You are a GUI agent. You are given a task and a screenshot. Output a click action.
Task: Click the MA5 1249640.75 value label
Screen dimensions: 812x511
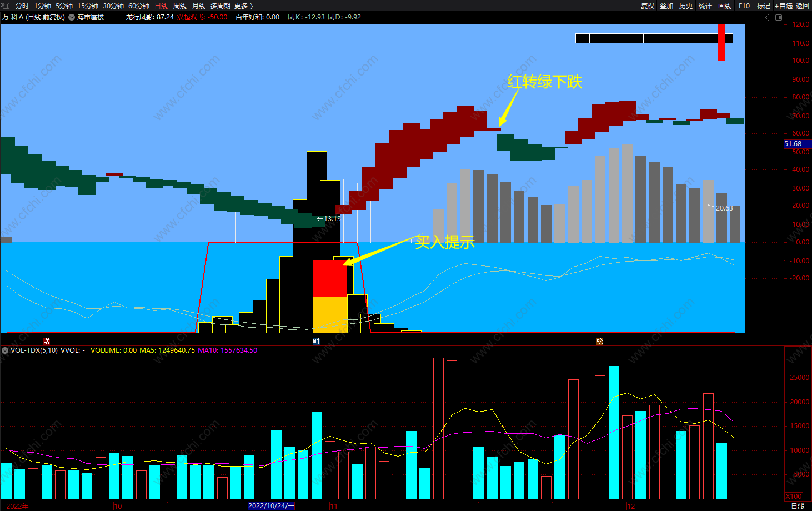(167, 350)
